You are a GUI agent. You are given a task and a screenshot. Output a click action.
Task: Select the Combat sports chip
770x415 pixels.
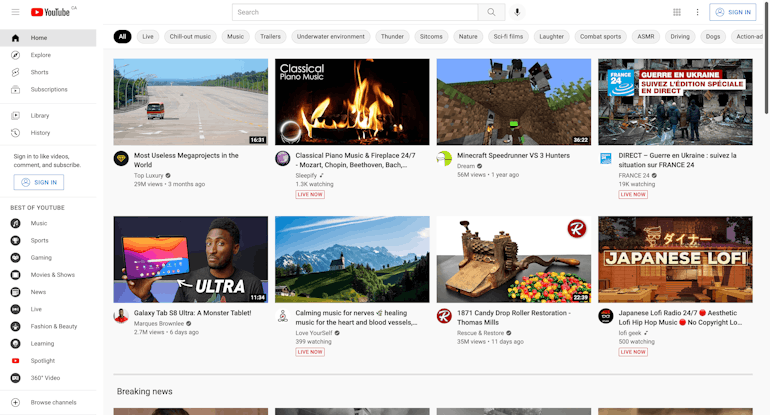click(x=600, y=36)
